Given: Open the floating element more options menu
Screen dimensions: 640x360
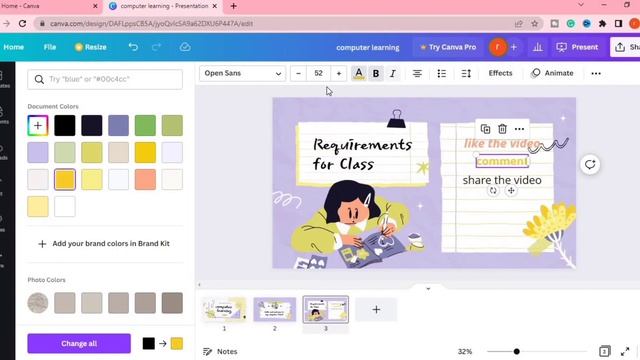Looking at the screenshot, I should click(x=519, y=129).
